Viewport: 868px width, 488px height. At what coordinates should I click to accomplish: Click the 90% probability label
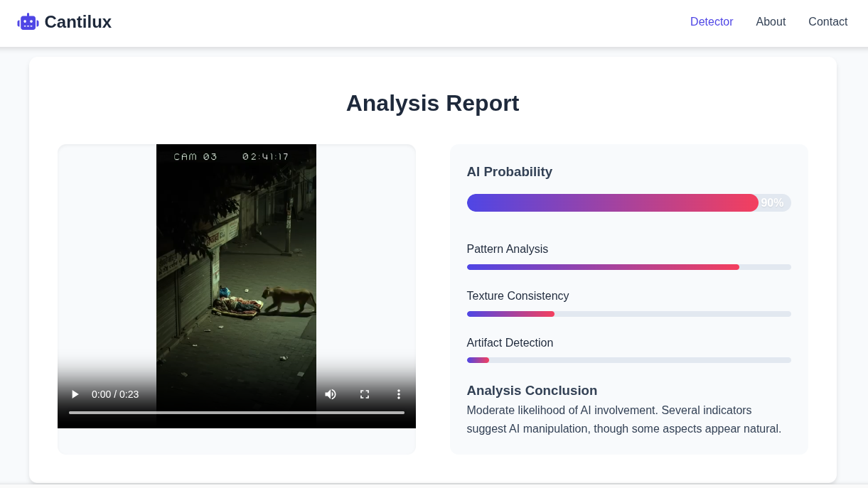click(x=772, y=203)
